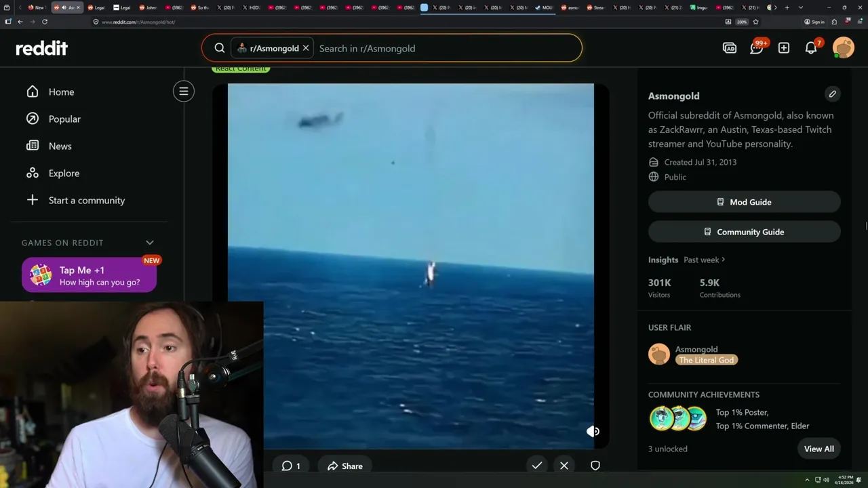Mute the video with volume icon
The image size is (868, 488).
[x=593, y=431]
